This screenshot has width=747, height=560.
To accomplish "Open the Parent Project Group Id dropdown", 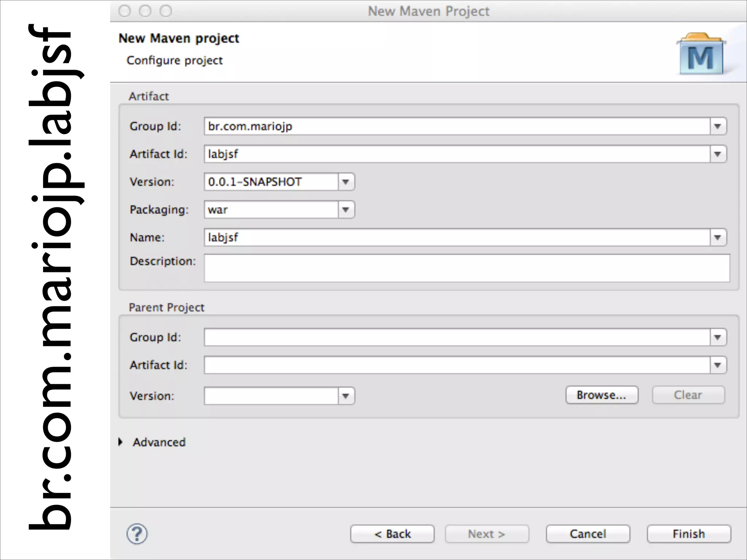I will 717,338.
